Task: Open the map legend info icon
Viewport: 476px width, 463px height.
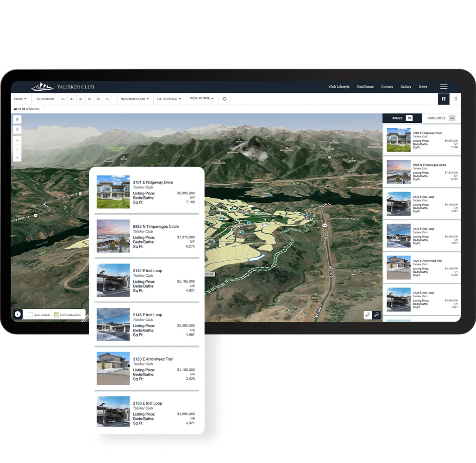Action: click(18, 314)
